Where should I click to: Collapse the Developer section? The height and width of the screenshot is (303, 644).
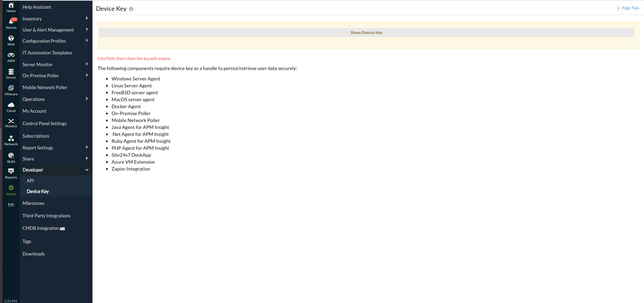[x=87, y=170]
